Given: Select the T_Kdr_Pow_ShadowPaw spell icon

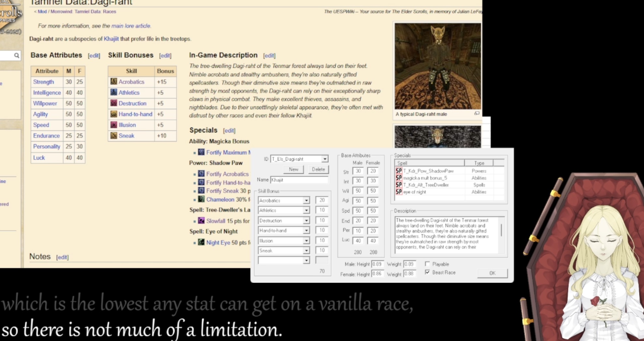Looking at the screenshot, I should pos(398,171).
